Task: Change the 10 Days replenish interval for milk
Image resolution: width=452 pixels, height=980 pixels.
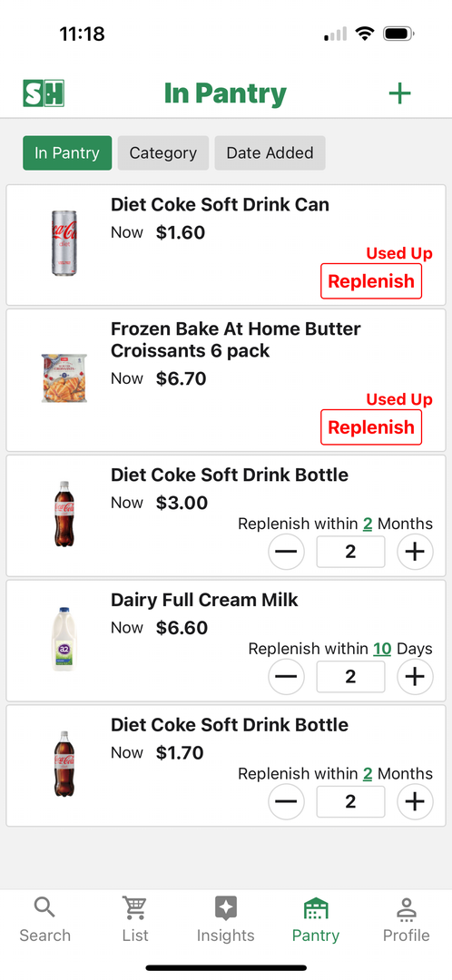Action: (382, 649)
